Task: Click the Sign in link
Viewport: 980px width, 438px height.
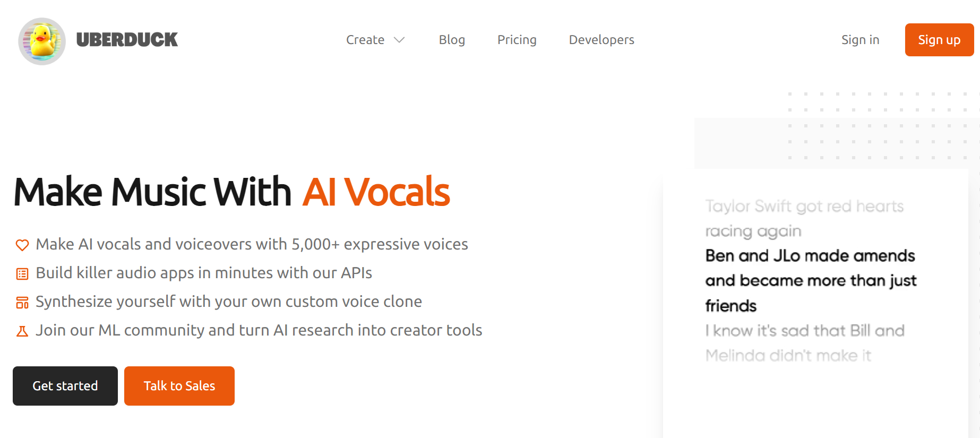Action: click(x=860, y=40)
